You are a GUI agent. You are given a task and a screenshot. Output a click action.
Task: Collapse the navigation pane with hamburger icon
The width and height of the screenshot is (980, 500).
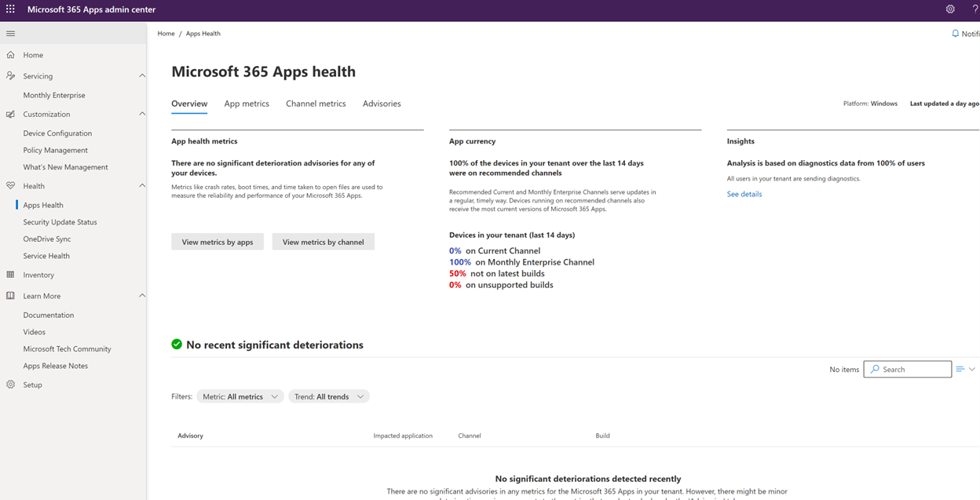[10, 33]
